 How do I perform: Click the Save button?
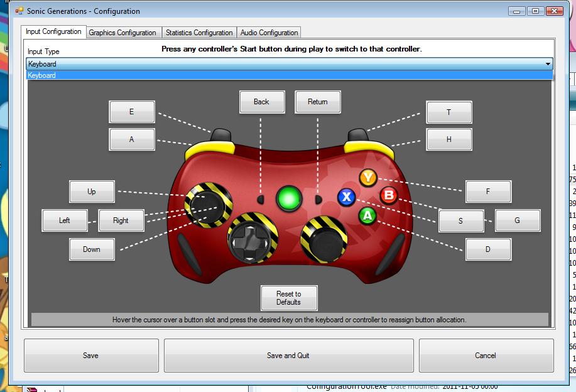(91, 356)
